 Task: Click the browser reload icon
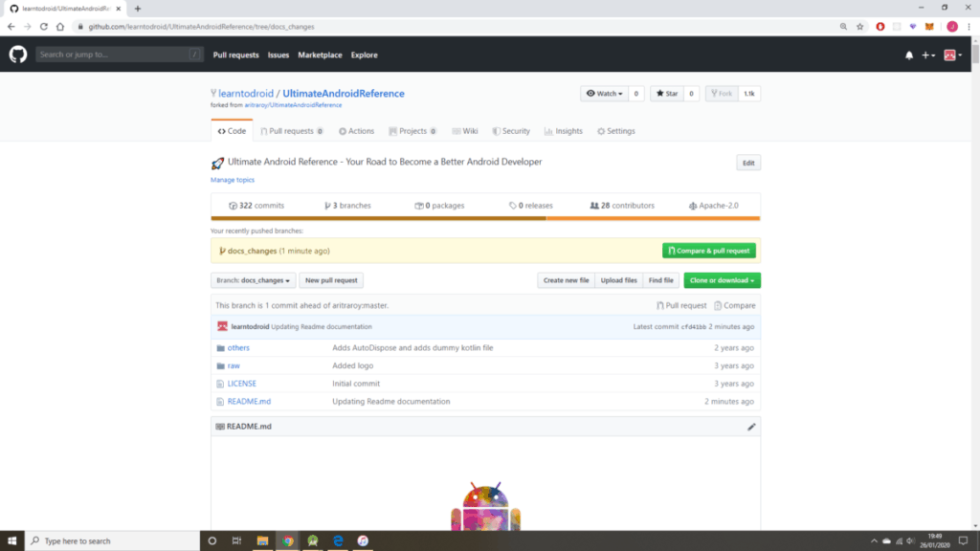tap(44, 26)
